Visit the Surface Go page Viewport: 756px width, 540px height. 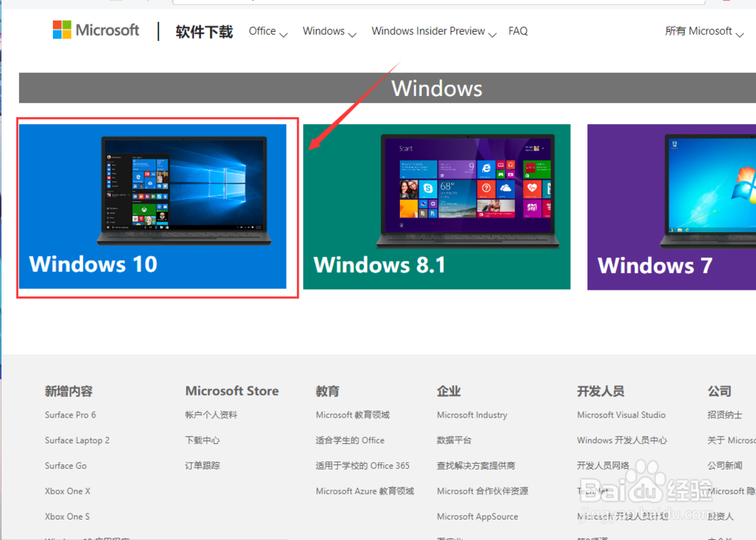coord(65,465)
